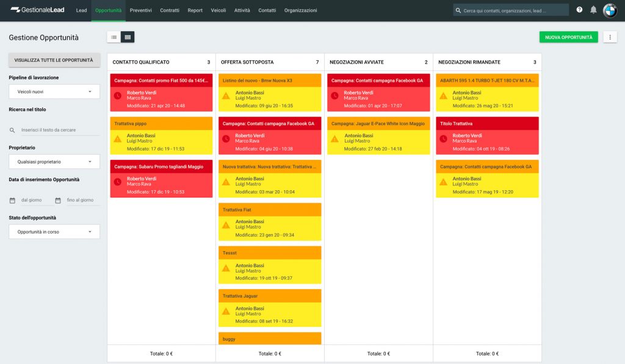Image resolution: width=625 pixels, height=364 pixels.
Task: Click warning icon on Trattativa pippo card
Action: coord(118,138)
